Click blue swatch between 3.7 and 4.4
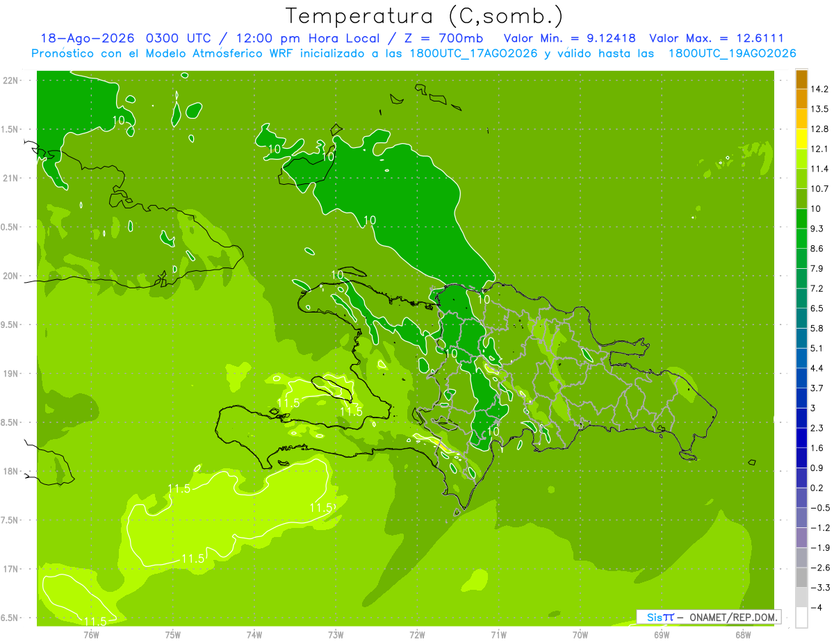The image size is (834, 644). tap(801, 378)
